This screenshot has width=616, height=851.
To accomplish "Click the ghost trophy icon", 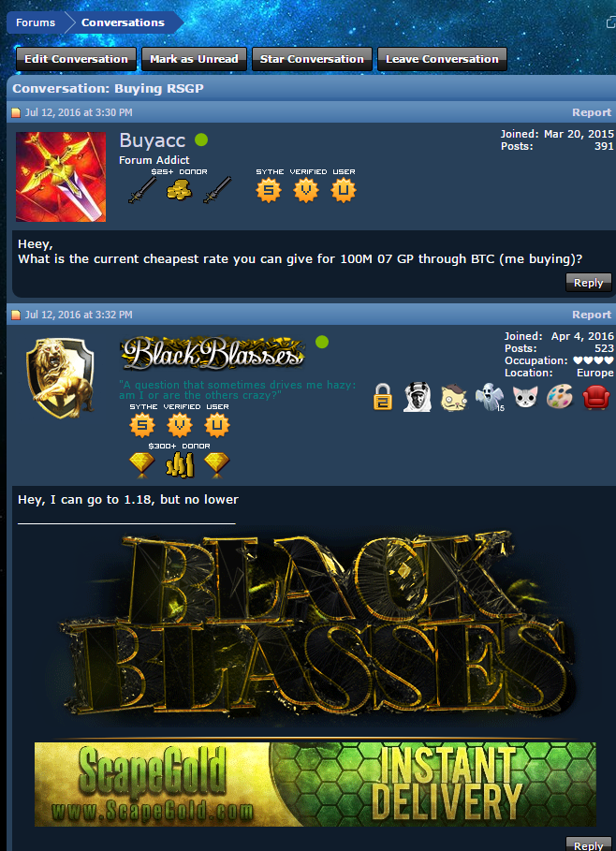I will [490, 397].
